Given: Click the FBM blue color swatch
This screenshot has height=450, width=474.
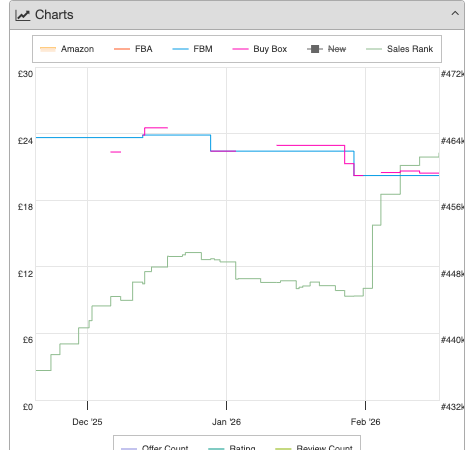Looking at the screenshot, I should pos(180,49).
